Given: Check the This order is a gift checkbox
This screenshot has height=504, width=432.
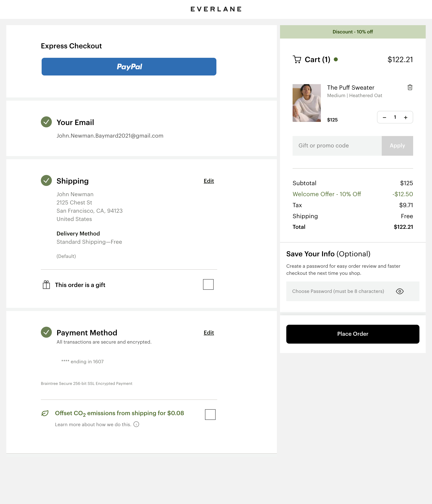Looking at the screenshot, I should [208, 284].
